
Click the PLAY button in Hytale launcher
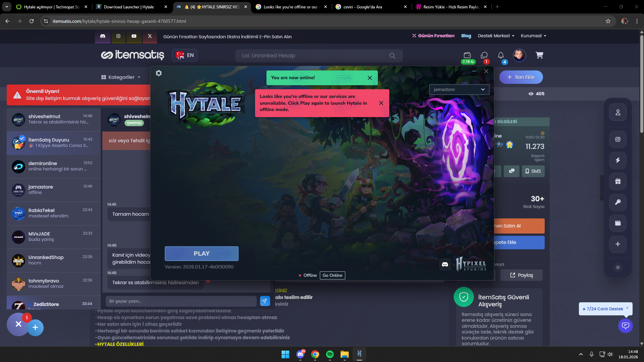(202, 254)
